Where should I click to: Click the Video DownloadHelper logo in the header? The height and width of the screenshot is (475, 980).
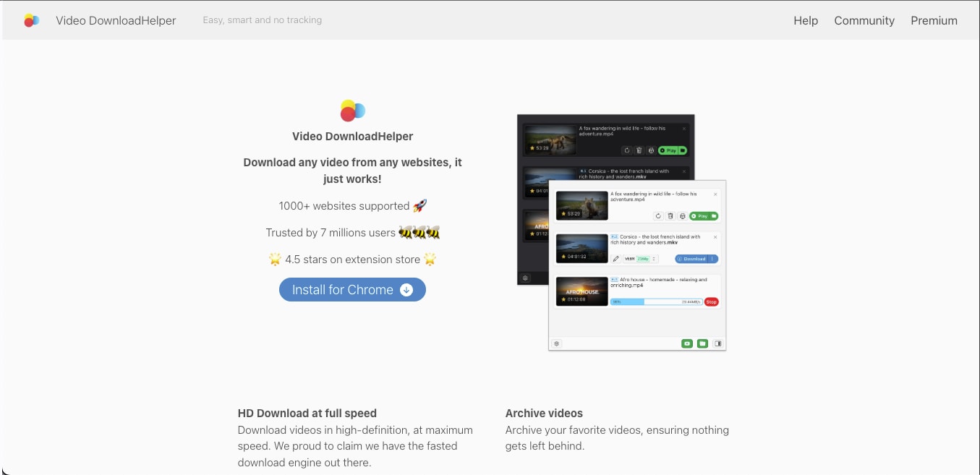pyautogui.click(x=32, y=20)
